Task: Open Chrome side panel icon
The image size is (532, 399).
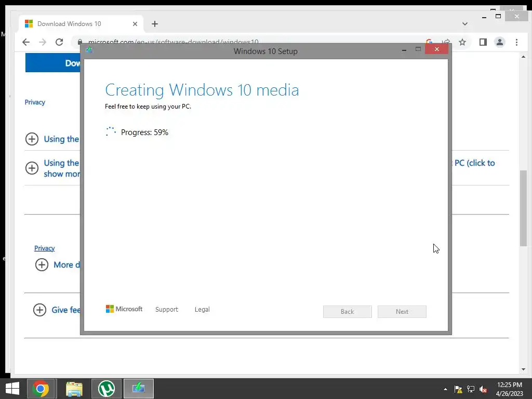Action: coord(483,42)
